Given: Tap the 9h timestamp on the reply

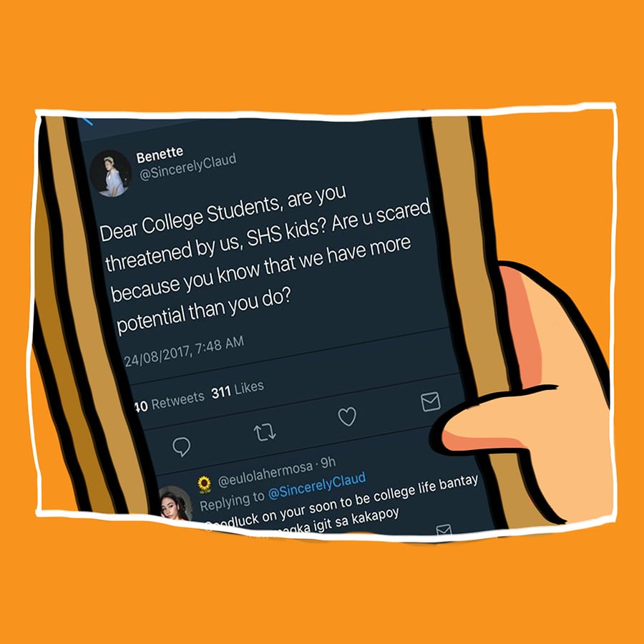Looking at the screenshot, I should [x=328, y=462].
